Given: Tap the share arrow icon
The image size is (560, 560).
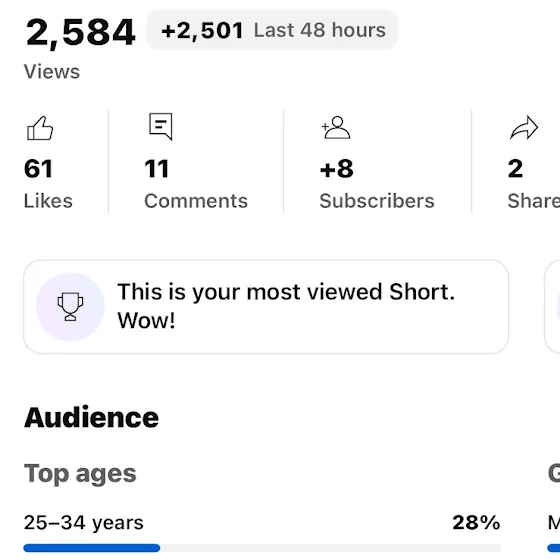Looking at the screenshot, I should click(x=524, y=128).
